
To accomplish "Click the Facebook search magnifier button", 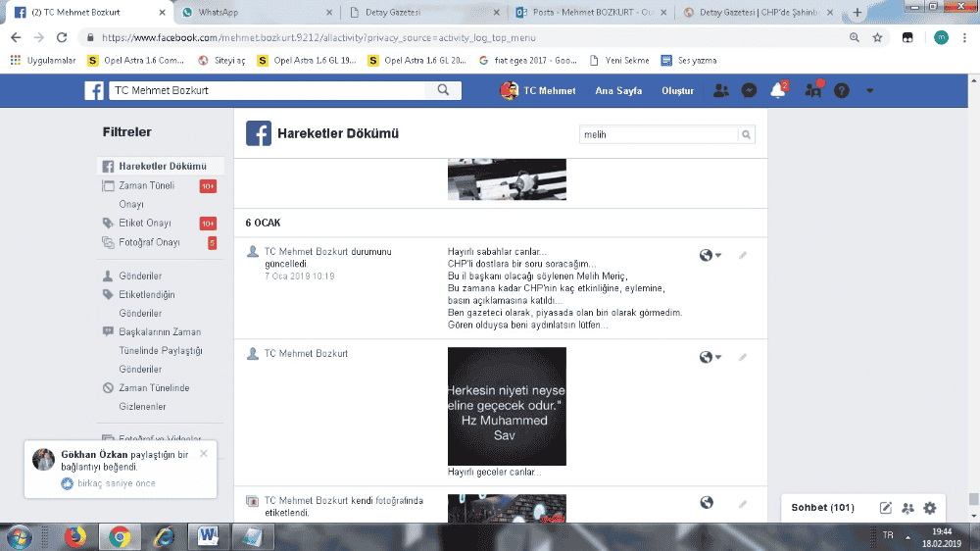I will [x=443, y=90].
